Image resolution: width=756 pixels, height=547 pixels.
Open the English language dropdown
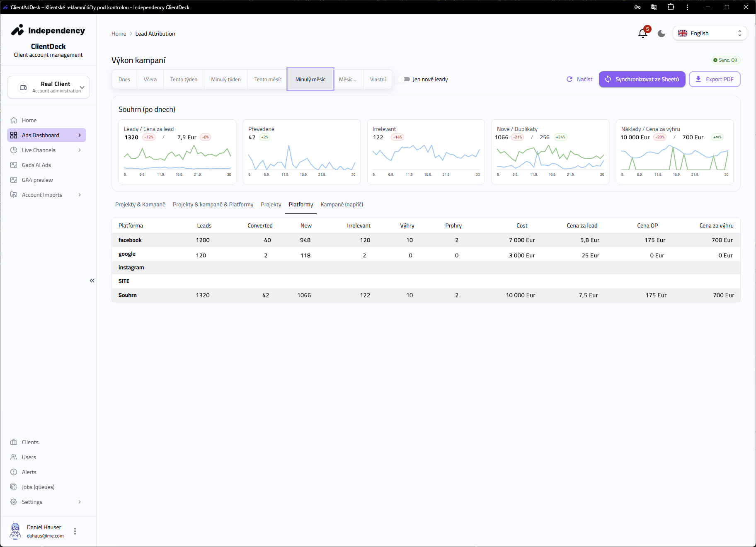click(x=710, y=33)
